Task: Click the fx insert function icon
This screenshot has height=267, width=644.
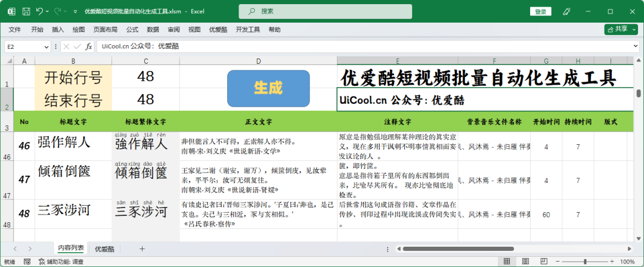Action: 88,47
